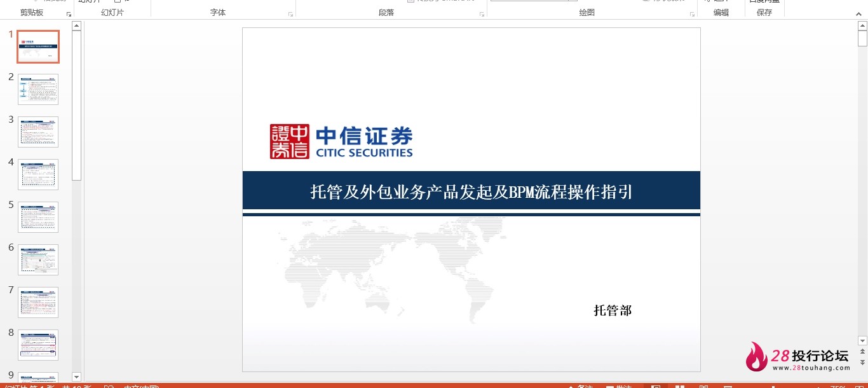Open the 剪贴板 group dialog launcher
The height and width of the screenshot is (388, 868).
pyautogui.click(x=69, y=14)
